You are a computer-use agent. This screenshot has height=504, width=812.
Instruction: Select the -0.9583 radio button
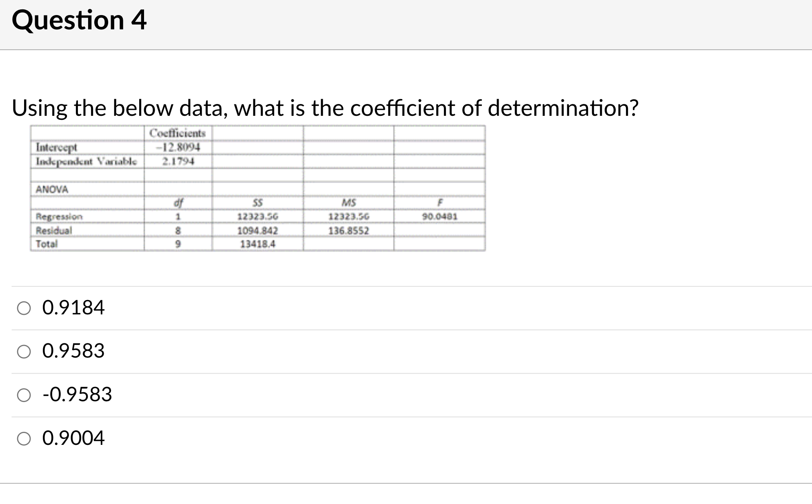24,395
